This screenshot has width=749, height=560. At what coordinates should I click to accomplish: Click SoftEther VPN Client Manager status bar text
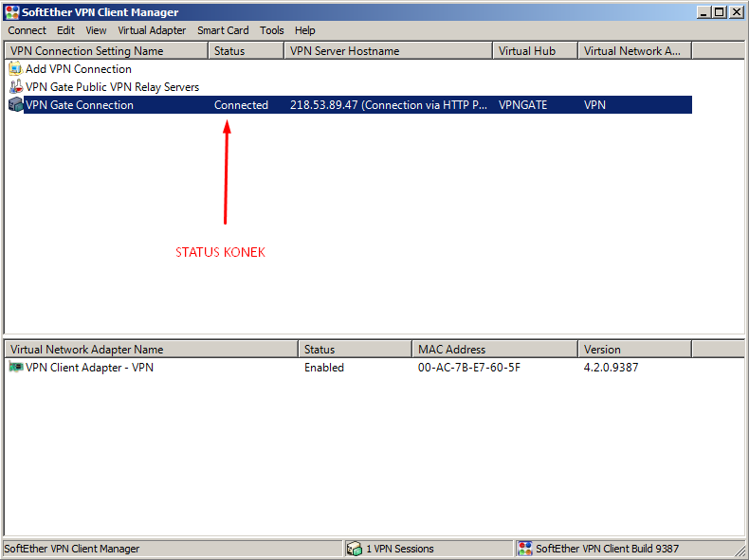(x=72, y=549)
